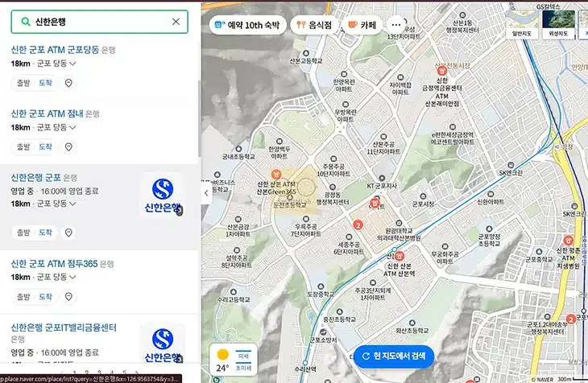This screenshot has width=588, height=383.
Task: Open the weather widget showing 24°
Action: point(234,359)
